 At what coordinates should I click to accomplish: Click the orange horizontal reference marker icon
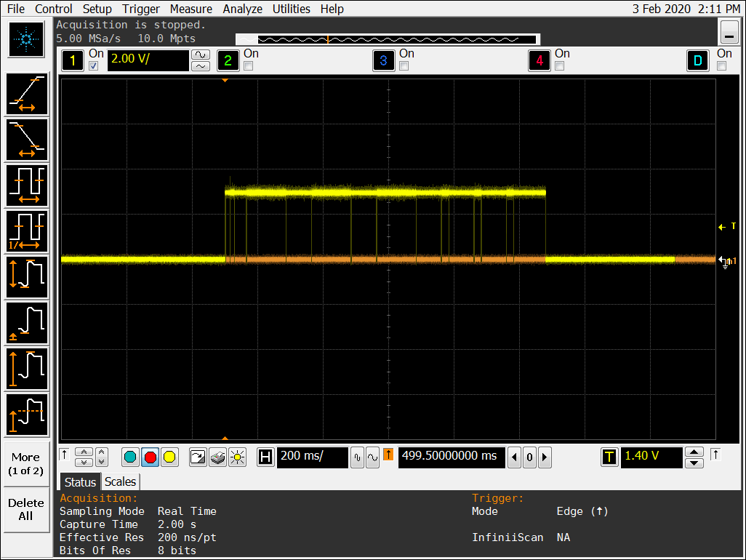[x=388, y=455]
